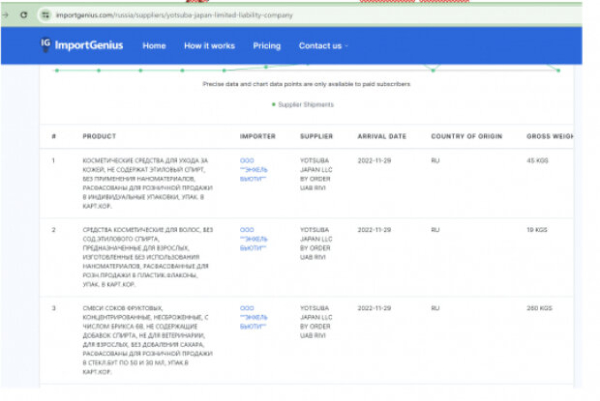Viewport: 600px width, 401px height.
Task: Open site info icon in address bar
Action: [46, 15]
